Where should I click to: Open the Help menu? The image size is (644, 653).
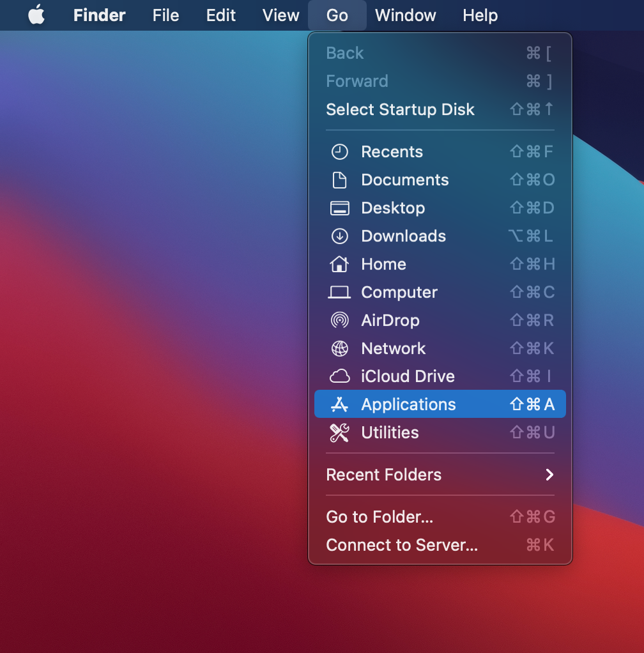480,15
